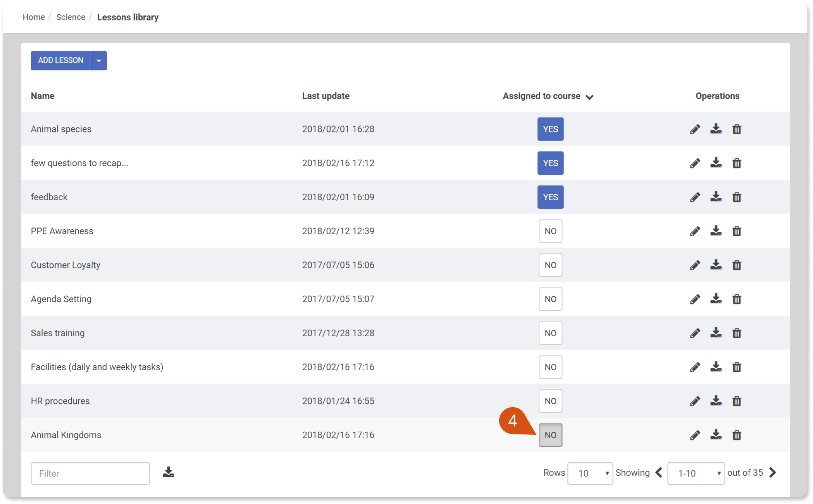This screenshot has height=504, width=813.
Task: Toggle NO assignment for Agenda Setting
Action: pos(550,299)
